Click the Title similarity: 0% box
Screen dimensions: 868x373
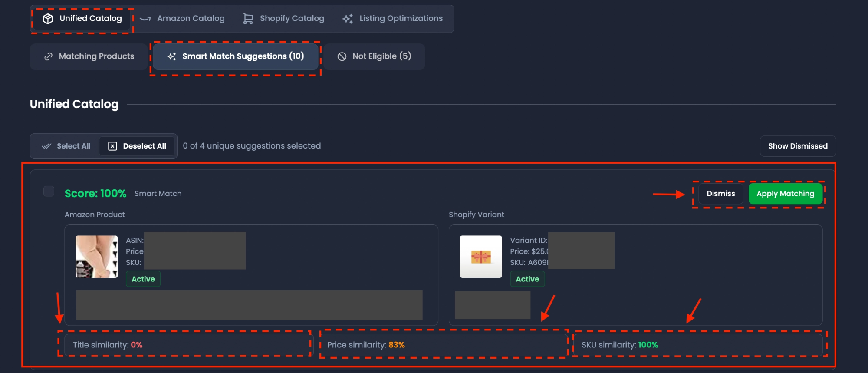click(189, 345)
